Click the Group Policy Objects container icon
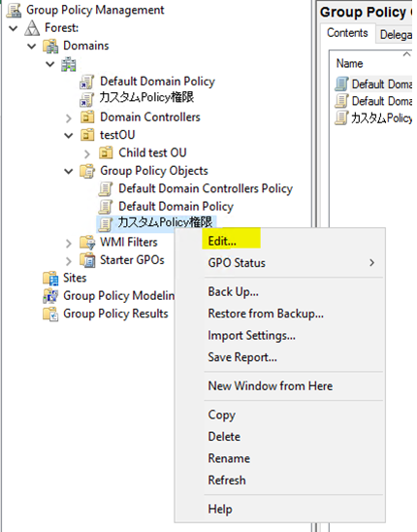This screenshot has width=417, height=532. 87,171
